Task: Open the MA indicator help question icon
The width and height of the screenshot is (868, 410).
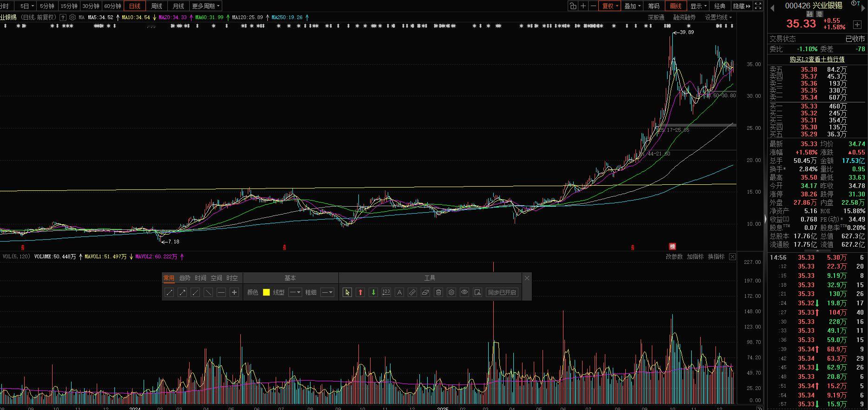Action: pyautogui.click(x=63, y=17)
